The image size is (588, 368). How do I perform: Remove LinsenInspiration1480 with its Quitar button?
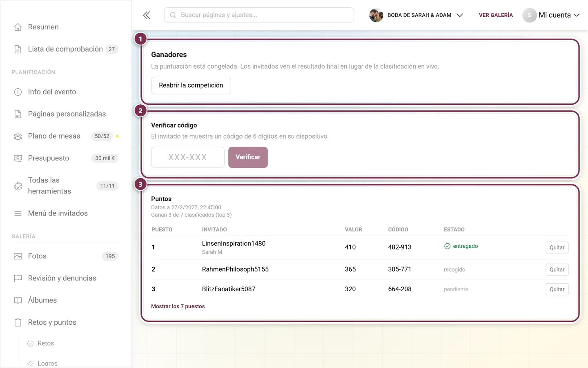click(557, 247)
